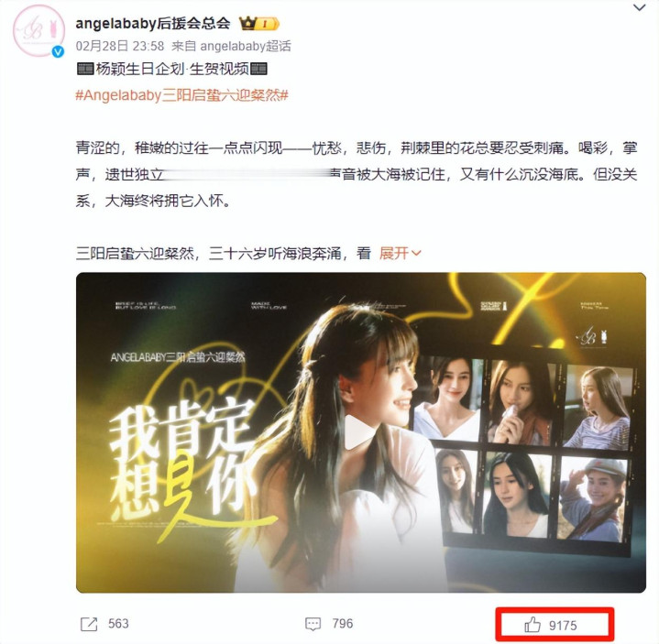Open the post options chevron menu

click(x=639, y=7)
